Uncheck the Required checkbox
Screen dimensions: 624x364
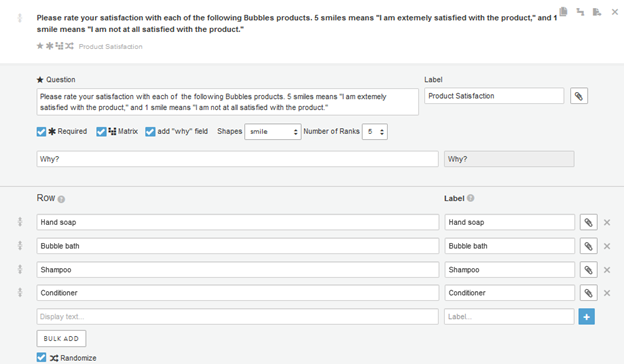click(41, 132)
